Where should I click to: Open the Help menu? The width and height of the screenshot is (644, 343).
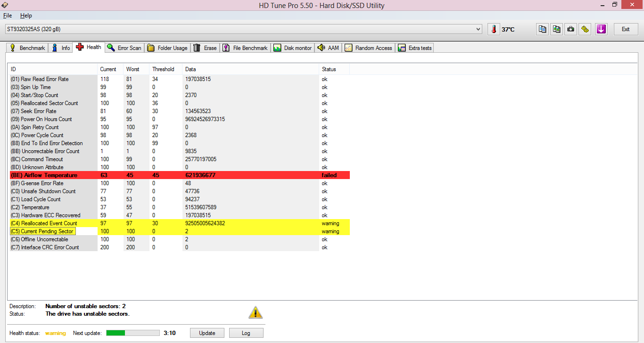26,16
